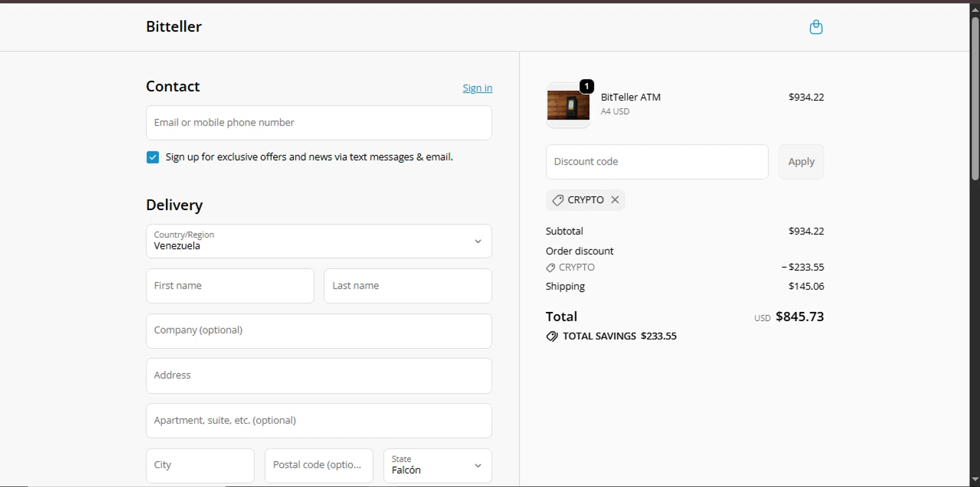
Task: Go to Bitteller store home link
Action: (x=174, y=27)
